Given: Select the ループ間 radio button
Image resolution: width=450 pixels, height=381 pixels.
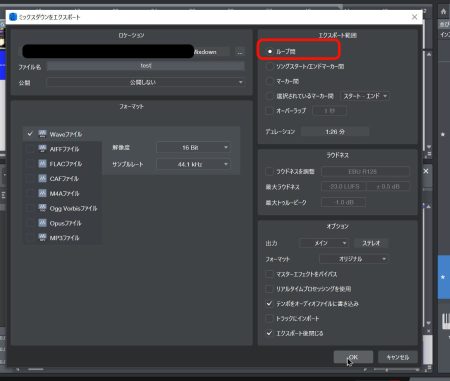Looking at the screenshot, I should (x=270, y=52).
